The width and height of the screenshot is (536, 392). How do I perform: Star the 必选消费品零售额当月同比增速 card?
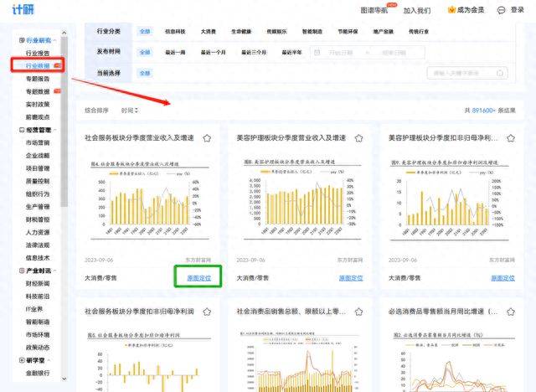point(511,312)
